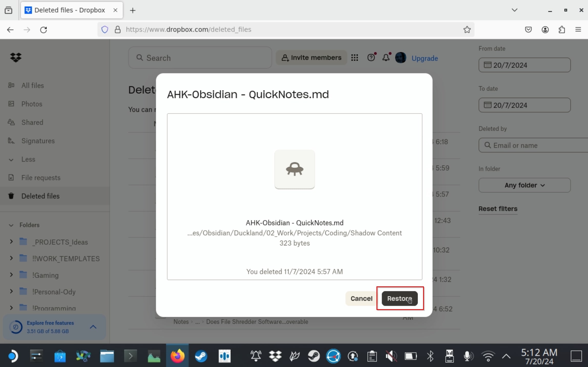The width and height of the screenshot is (588, 367).
Task: Click the Upgrade link in the header
Action: click(424, 58)
